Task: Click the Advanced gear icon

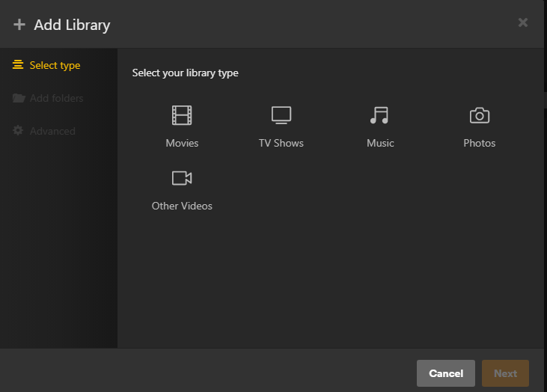Action: 18,130
